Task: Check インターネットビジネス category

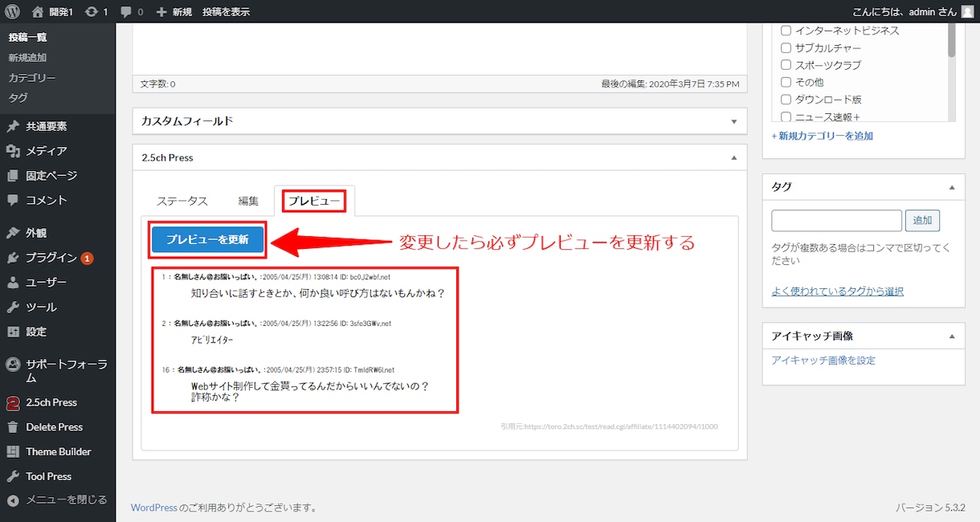Action: (786, 31)
